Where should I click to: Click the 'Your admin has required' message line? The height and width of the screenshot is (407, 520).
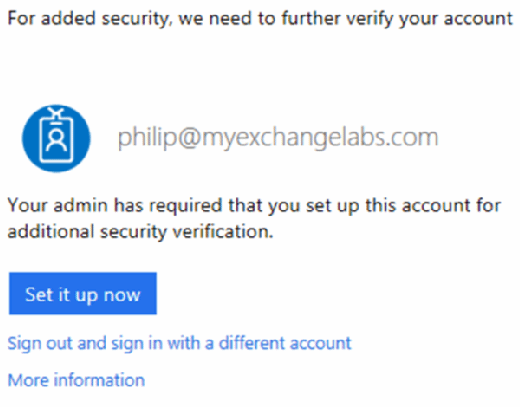click(254, 206)
